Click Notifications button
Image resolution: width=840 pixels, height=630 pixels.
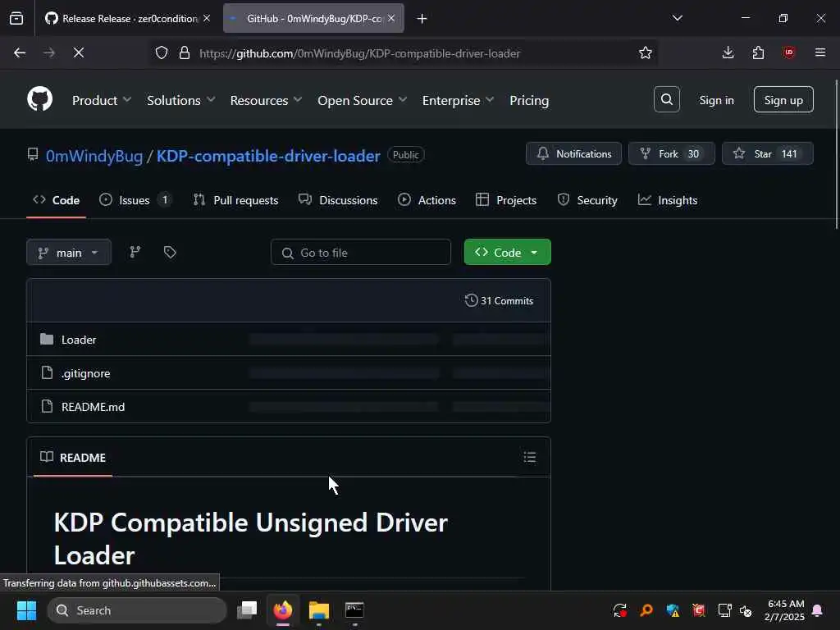(x=573, y=153)
